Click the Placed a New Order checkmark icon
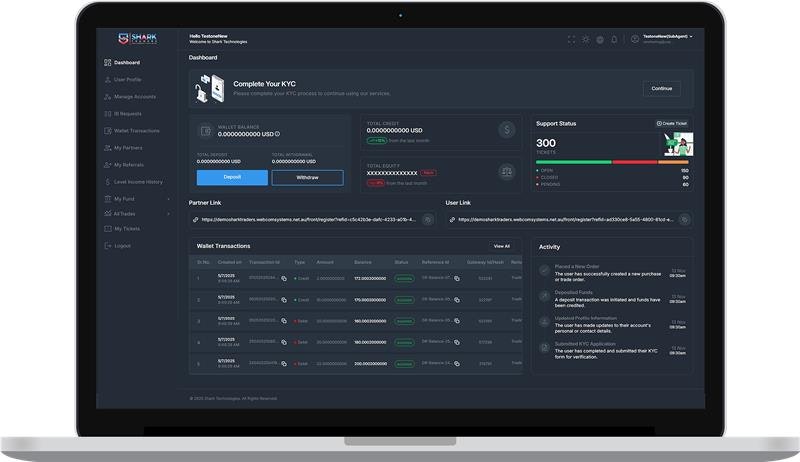The image size is (800, 462). point(544,271)
